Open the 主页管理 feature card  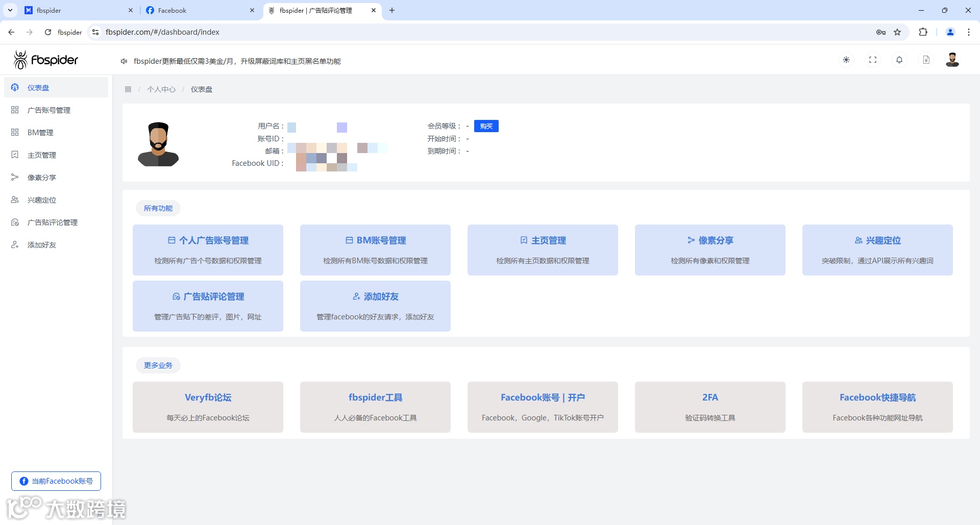click(543, 250)
